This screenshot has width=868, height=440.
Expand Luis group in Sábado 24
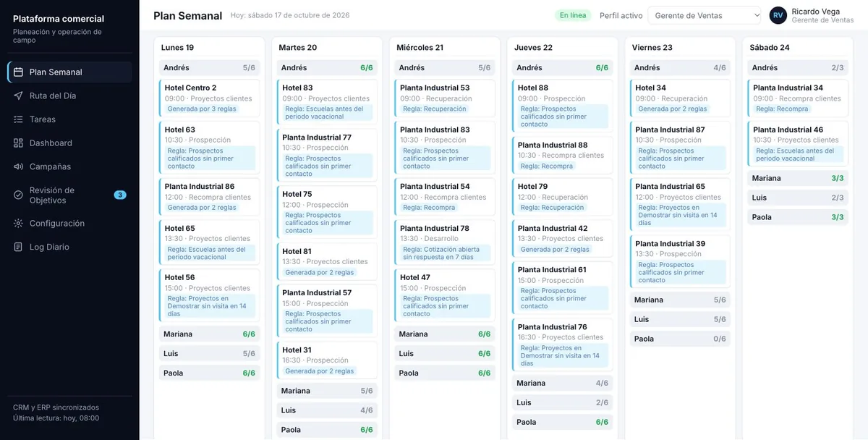click(798, 198)
